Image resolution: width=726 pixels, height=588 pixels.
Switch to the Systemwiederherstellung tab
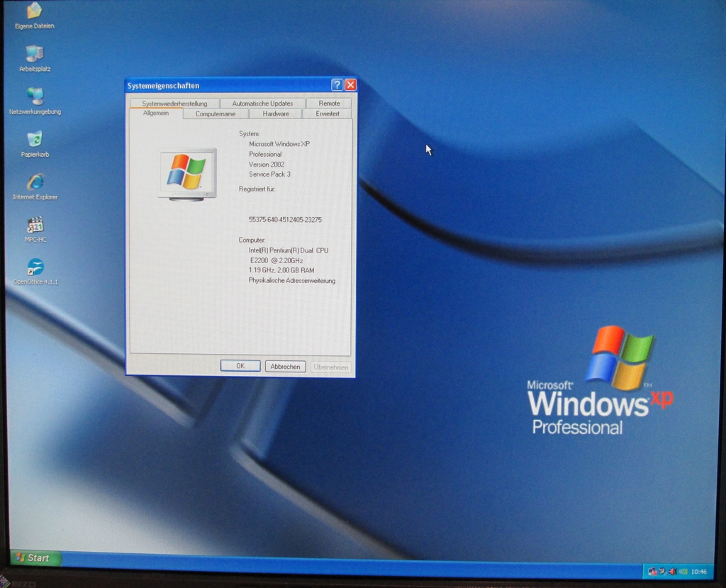click(174, 104)
